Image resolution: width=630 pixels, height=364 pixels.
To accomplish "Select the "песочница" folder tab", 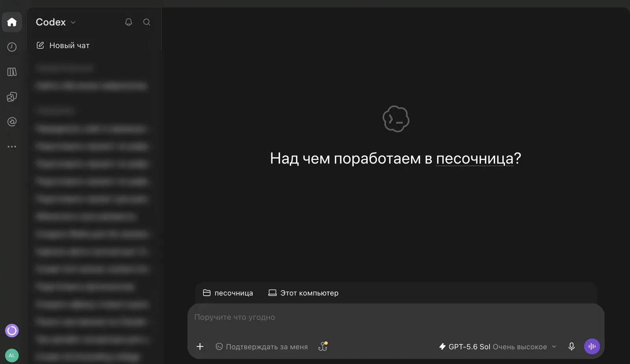I will (x=228, y=293).
